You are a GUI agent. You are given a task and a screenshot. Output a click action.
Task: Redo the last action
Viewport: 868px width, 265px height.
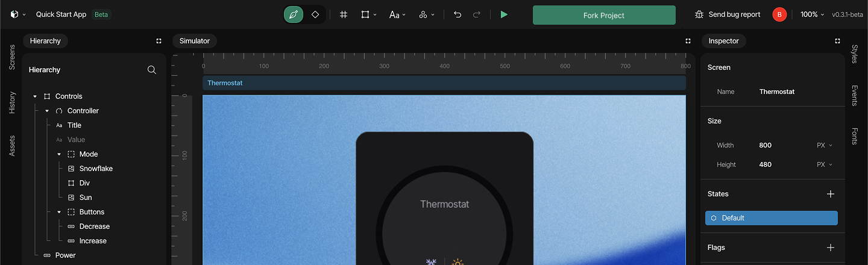477,14
